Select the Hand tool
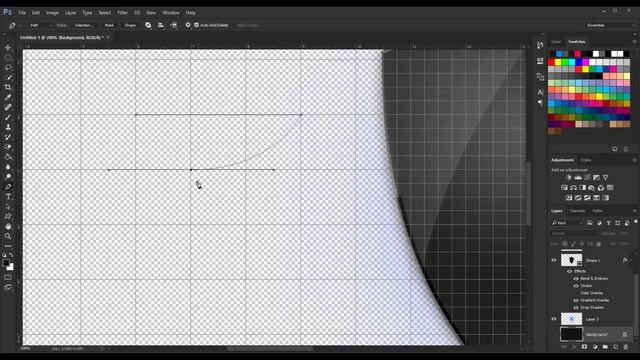The height and width of the screenshot is (360, 640). [8, 227]
